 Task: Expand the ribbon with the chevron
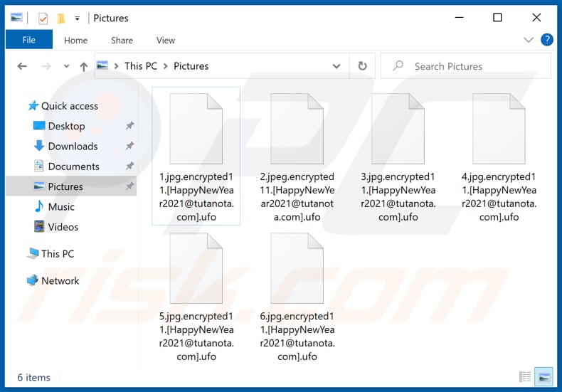(529, 41)
